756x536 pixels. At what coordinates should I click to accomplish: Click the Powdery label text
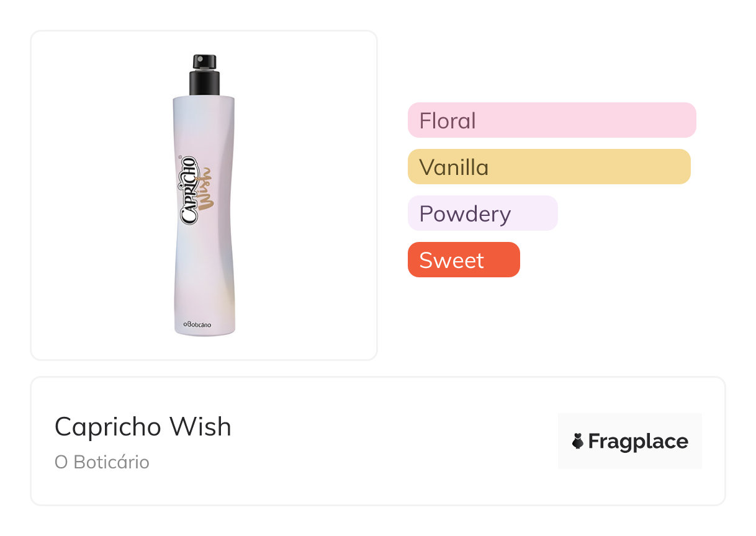465,213
